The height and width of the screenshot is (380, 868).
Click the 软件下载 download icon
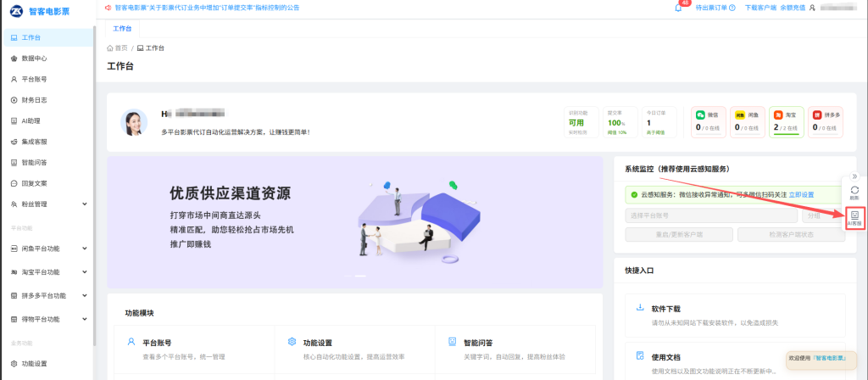[640, 307]
